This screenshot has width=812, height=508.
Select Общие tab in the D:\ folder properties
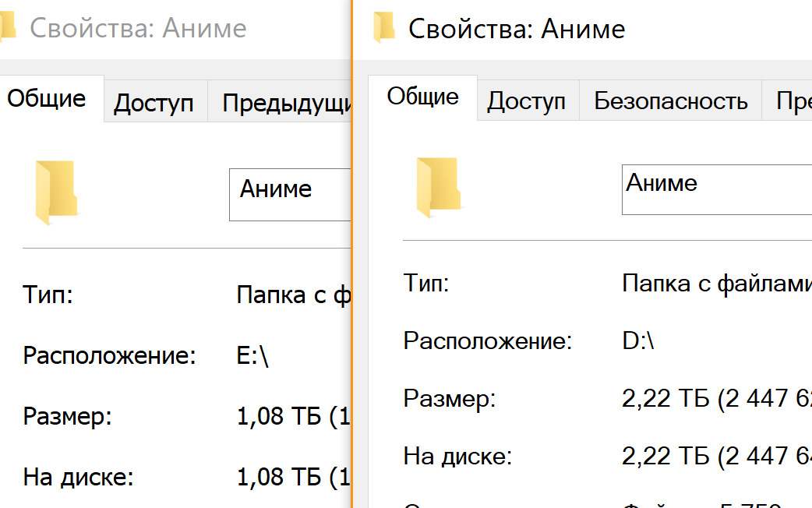pyautogui.click(x=422, y=97)
